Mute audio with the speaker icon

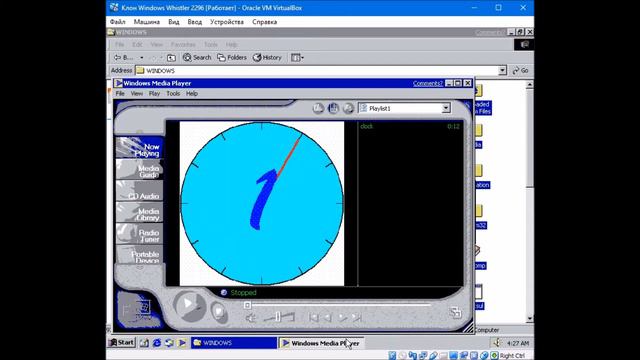tap(251, 318)
